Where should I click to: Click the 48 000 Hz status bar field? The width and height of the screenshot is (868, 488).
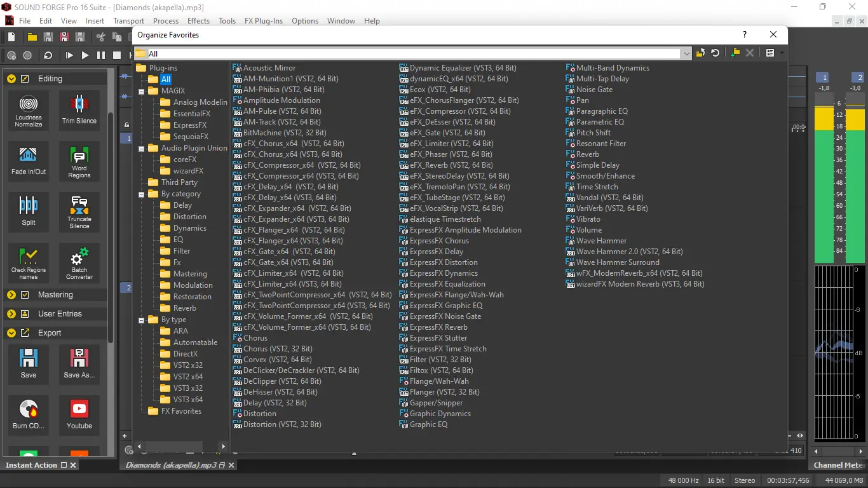682,481
